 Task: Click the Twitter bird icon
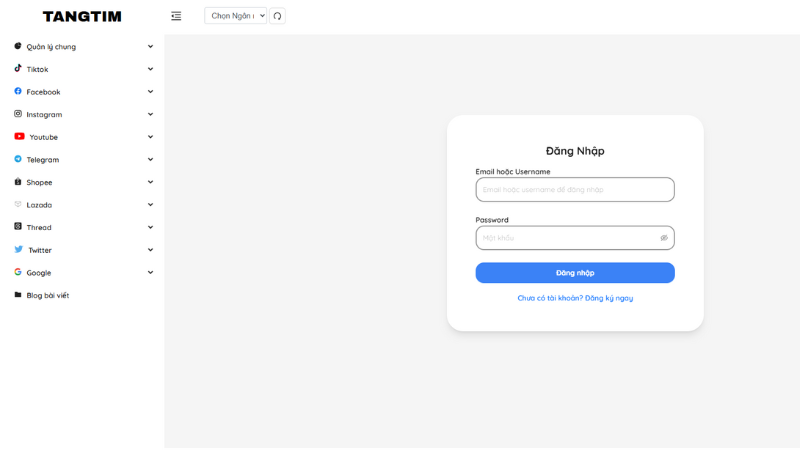(x=18, y=250)
